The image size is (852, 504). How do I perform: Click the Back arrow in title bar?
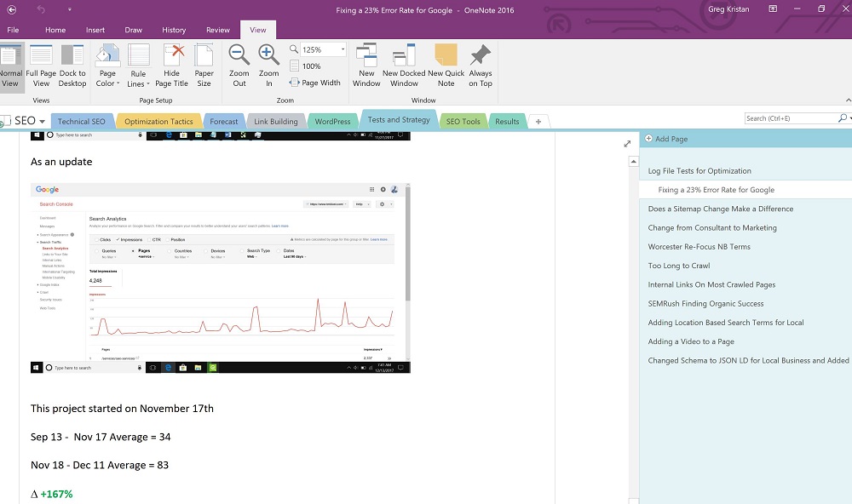tap(11, 9)
